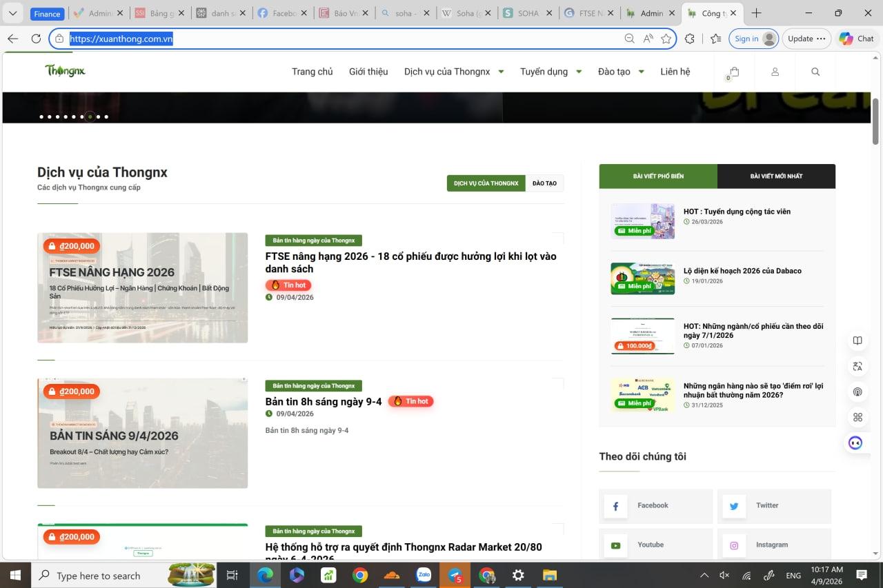The height and width of the screenshot is (588, 883).
Task: Click the Youtube social icon
Action: tap(615, 546)
